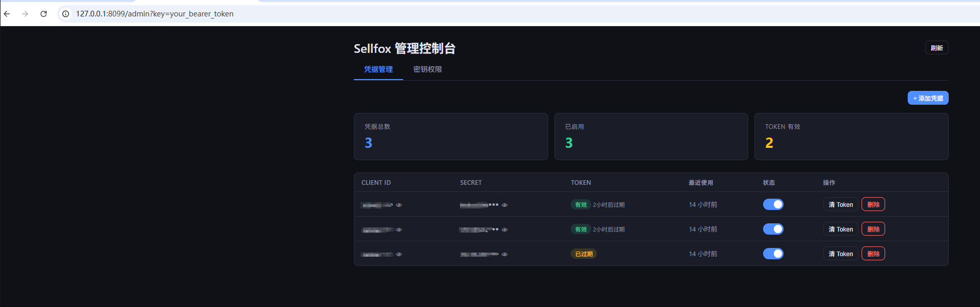This screenshot has height=307, width=980.
Task: Click 2小时后过期 text in the second row
Action: coord(609,229)
